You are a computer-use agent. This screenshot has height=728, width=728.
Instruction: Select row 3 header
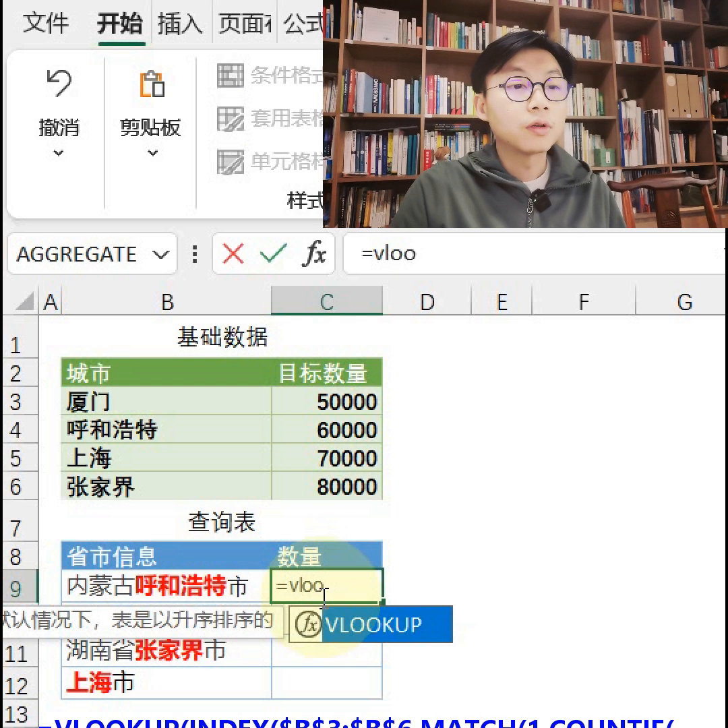click(20, 402)
